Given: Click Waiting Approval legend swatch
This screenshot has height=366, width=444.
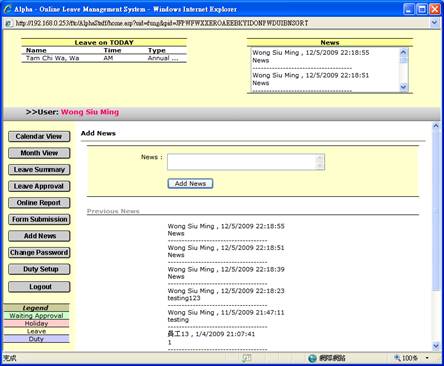Looking at the screenshot, I should point(36,316).
